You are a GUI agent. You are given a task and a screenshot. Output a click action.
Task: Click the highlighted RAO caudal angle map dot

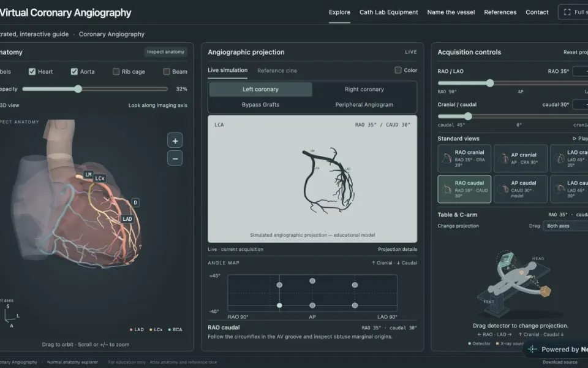click(279, 305)
